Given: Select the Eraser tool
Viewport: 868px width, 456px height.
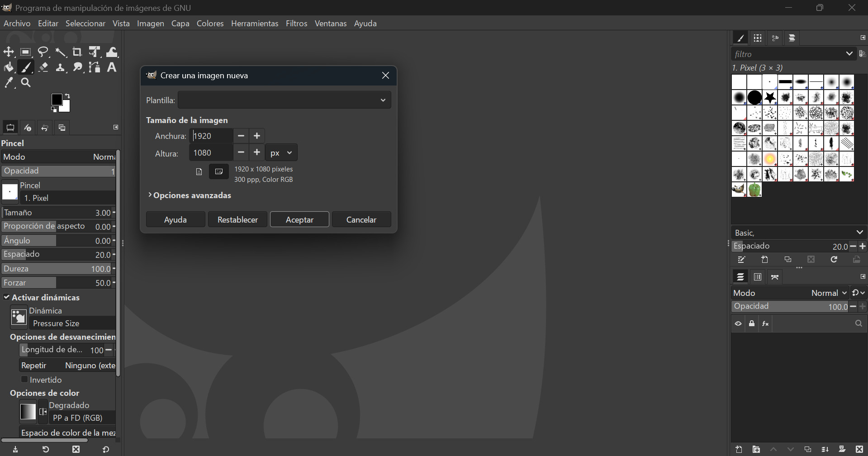Looking at the screenshot, I should pyautogui.click(x=43, y=67).
